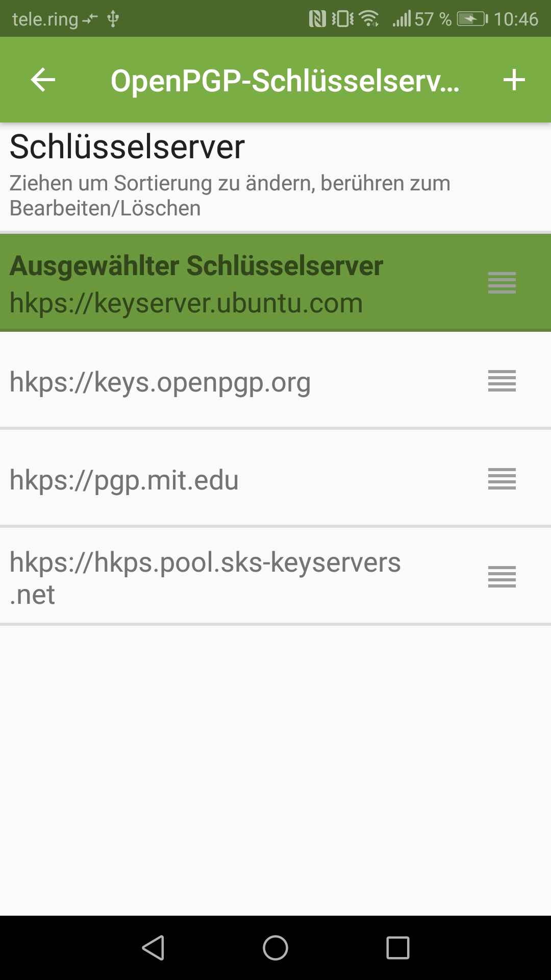Tap drag handle for keys.openpgp.org
Screen dimensions: 551x980
point(502,381)
